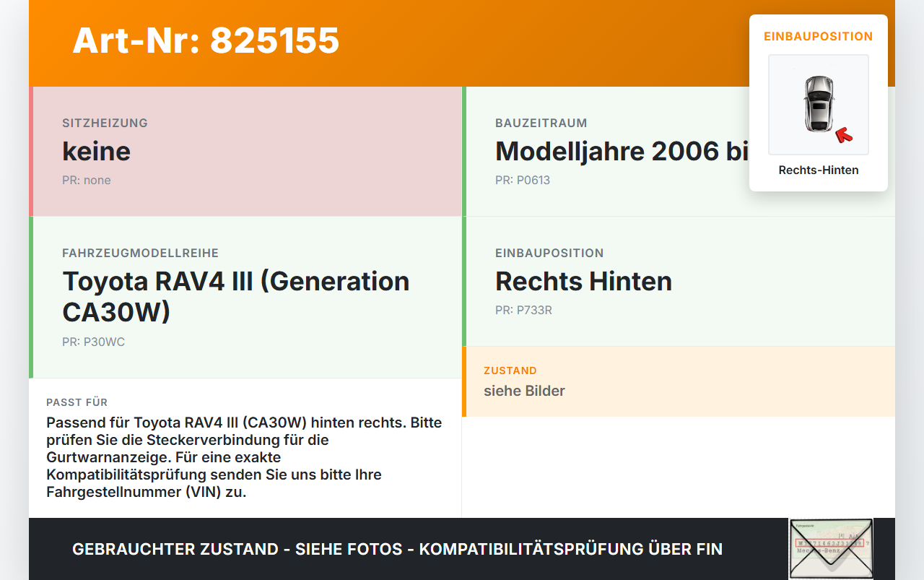Click the 'siehe Bilder' condition text
The image size is (924, 580).
(524, 391)
